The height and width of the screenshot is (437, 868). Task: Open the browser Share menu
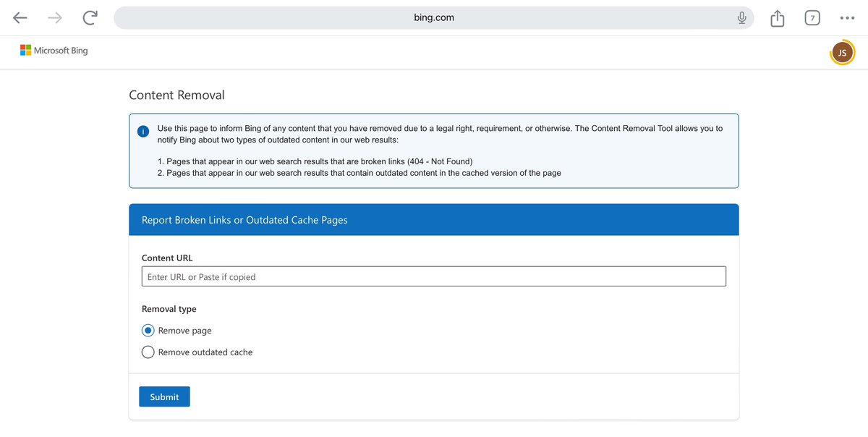[777, 17]
